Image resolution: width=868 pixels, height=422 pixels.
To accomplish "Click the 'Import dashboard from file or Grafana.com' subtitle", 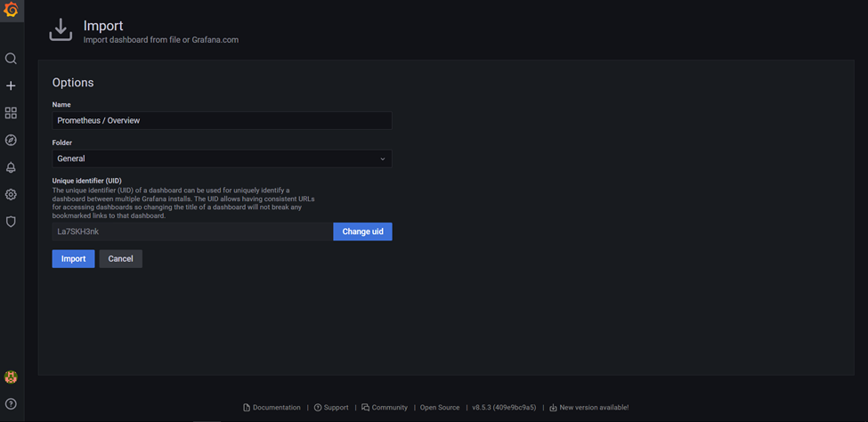I will point(161,40).
